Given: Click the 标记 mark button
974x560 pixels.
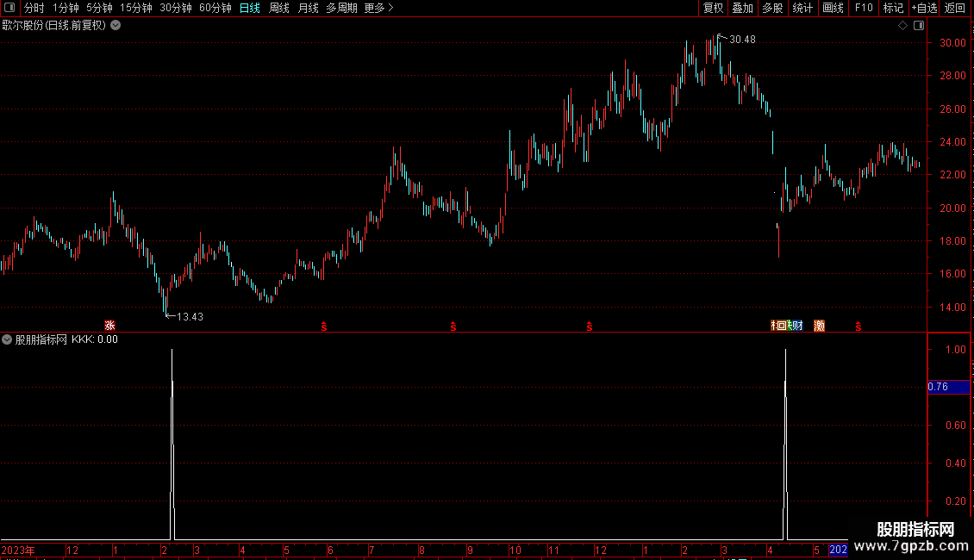Looking at the screenshot, I should click(893, 8).
